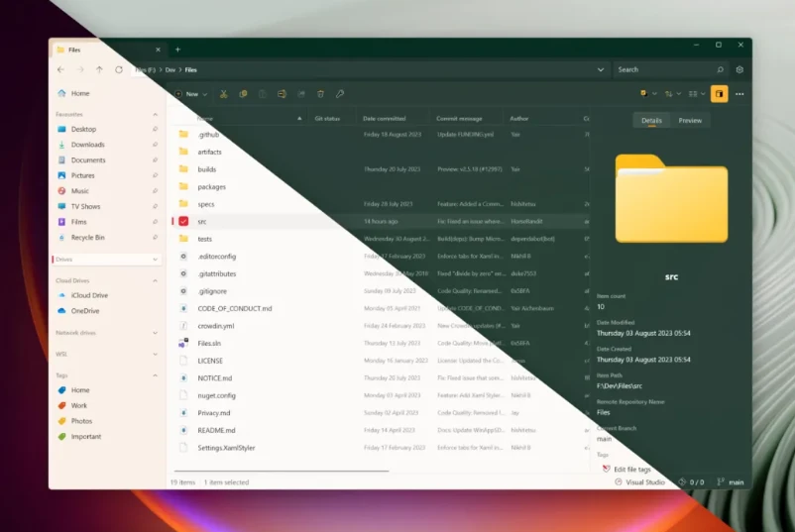Viewport: 795px width, 532px height.
Task: Unpin Desktop using its pin icon
Action: click(156, 129)
